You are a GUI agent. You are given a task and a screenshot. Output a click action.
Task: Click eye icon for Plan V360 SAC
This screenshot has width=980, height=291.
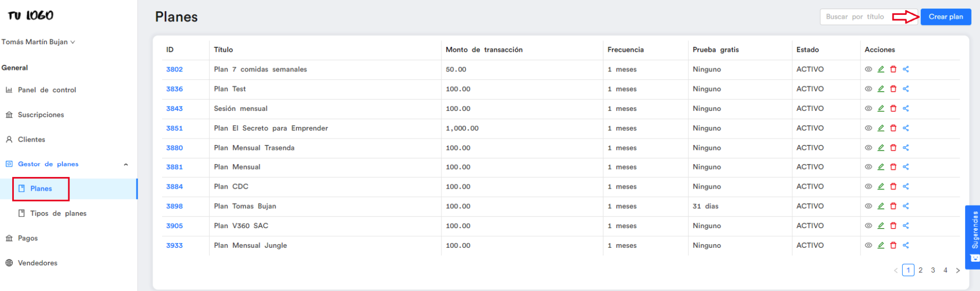click(868, 226)
